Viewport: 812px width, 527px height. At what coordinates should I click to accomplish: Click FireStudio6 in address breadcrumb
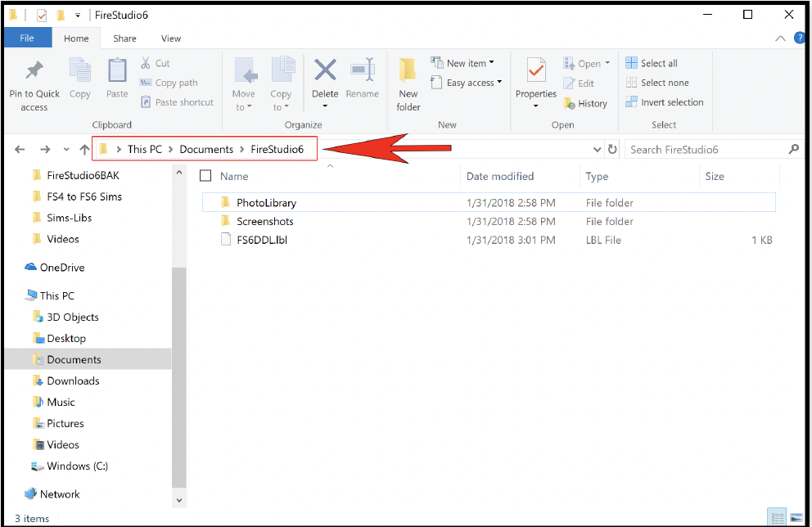277,149
